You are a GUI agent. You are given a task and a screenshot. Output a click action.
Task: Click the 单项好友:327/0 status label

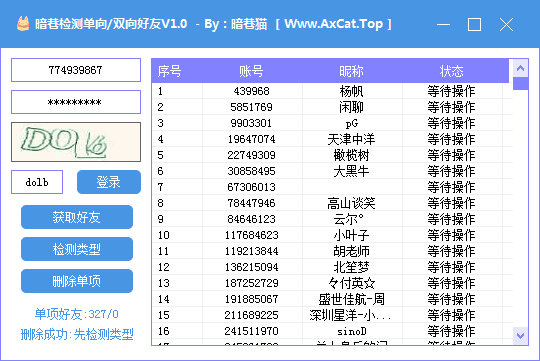point(76,314)
